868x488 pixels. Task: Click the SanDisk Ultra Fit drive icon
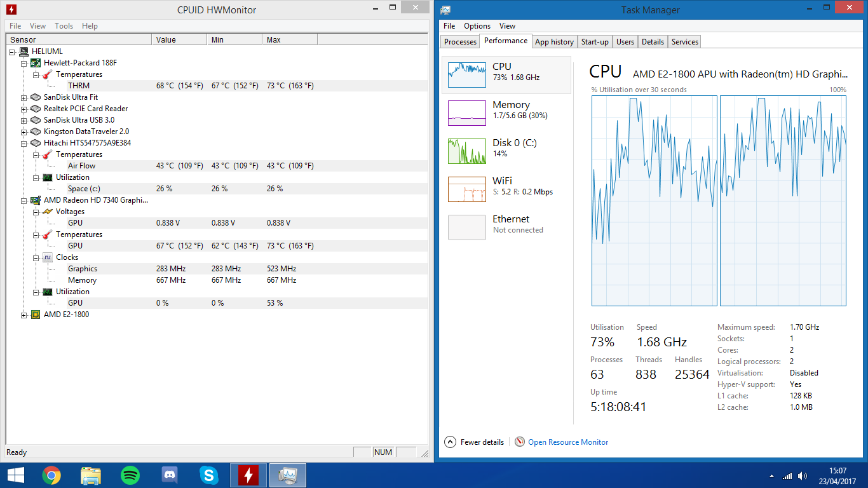[x=36, y=97]
